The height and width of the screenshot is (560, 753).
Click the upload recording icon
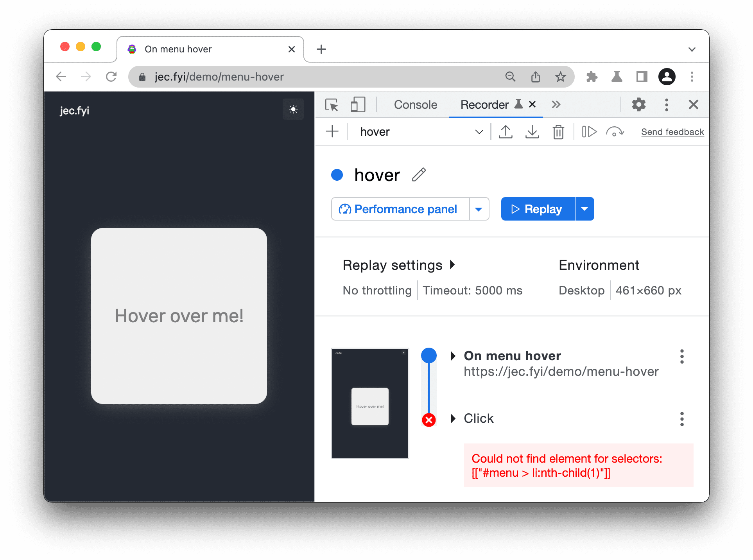click(504, 131)
